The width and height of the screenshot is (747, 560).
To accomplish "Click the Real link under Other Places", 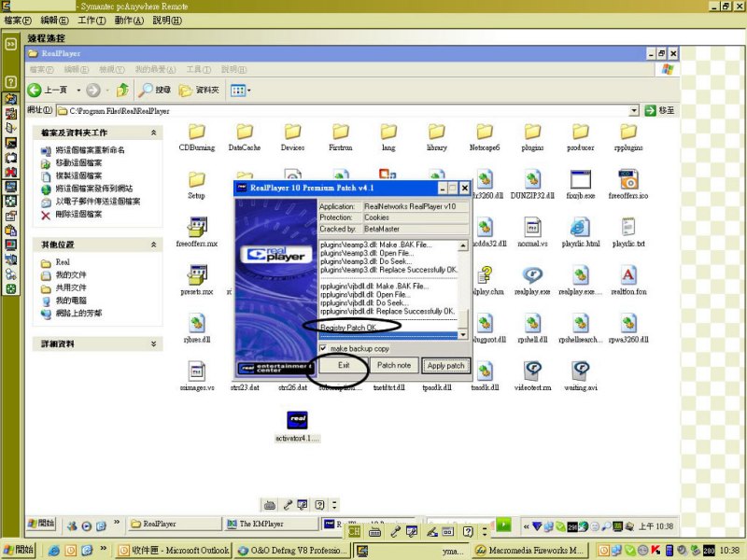I will [x=63, y=262].
